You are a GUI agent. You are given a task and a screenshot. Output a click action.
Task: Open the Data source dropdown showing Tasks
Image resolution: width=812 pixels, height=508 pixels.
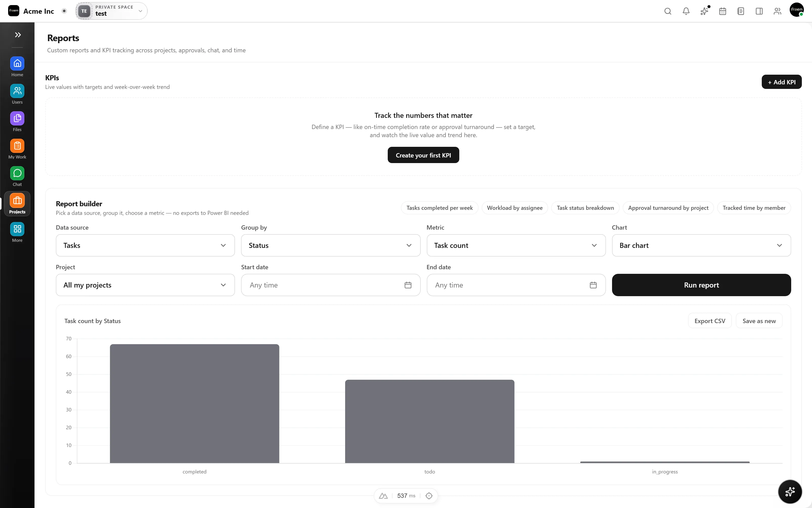pos(145,245)
